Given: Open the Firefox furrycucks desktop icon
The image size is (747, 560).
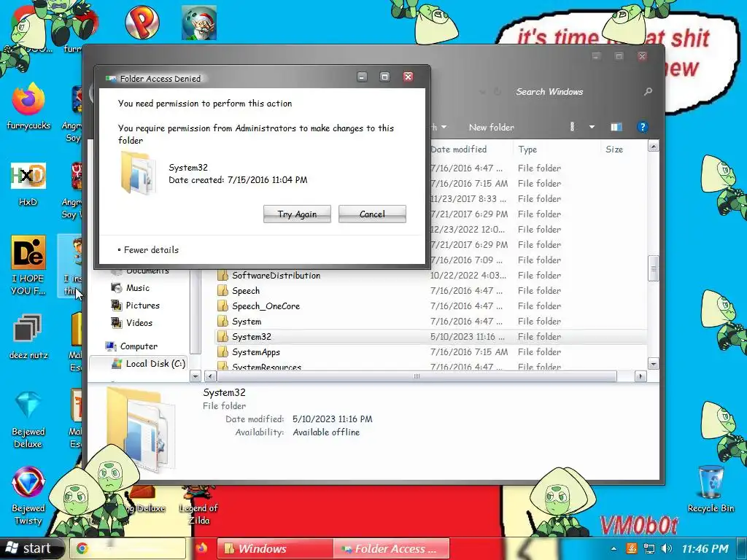Looking at the screenshot, I should click(28, 107).
